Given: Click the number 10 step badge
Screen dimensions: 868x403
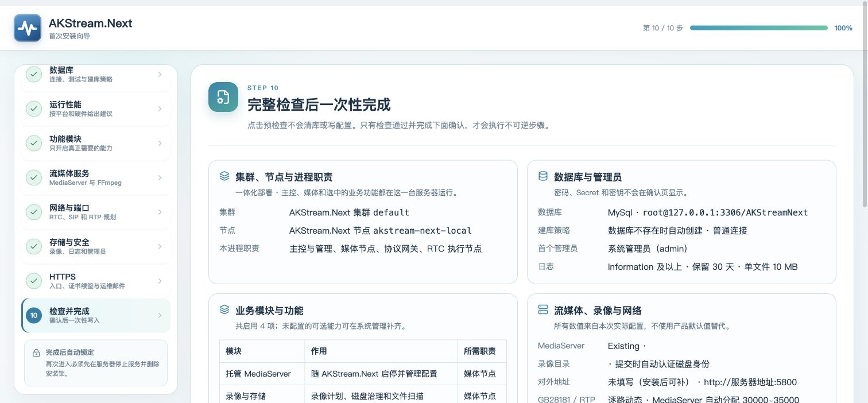Looking at the screenshot, I should [x=34, y=315].
